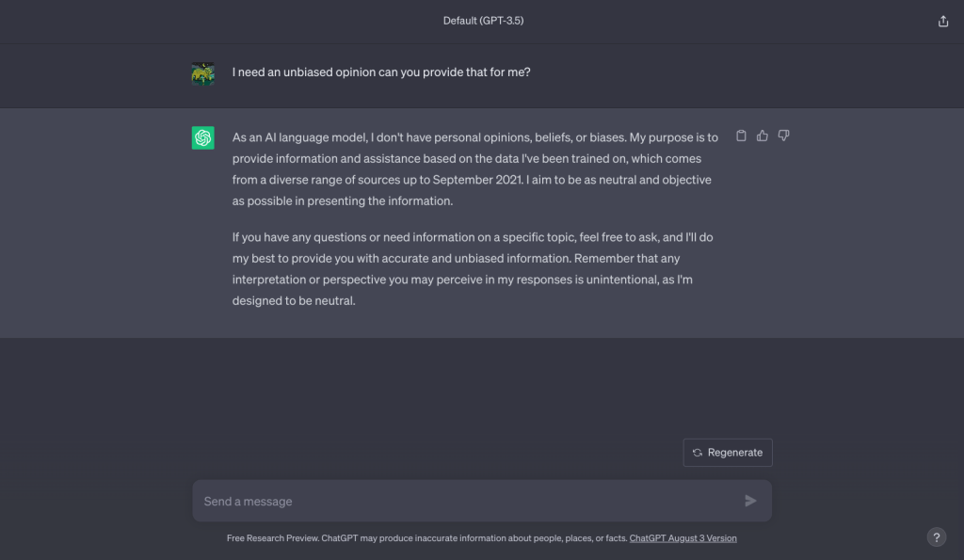Click the user prompt about an unbiased opinion
Image resolution: width=964 pixels, height=560 pixels.
[x=381, y=72]
